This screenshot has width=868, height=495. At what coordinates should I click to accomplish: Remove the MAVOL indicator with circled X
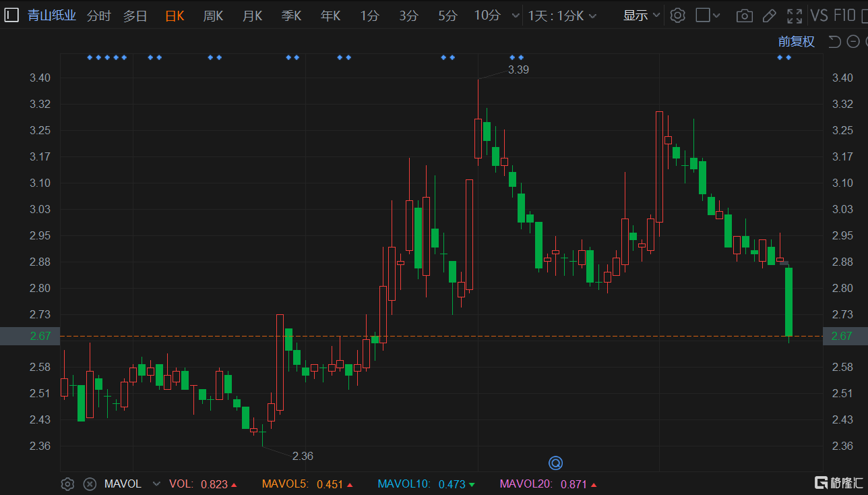(89, 484)
